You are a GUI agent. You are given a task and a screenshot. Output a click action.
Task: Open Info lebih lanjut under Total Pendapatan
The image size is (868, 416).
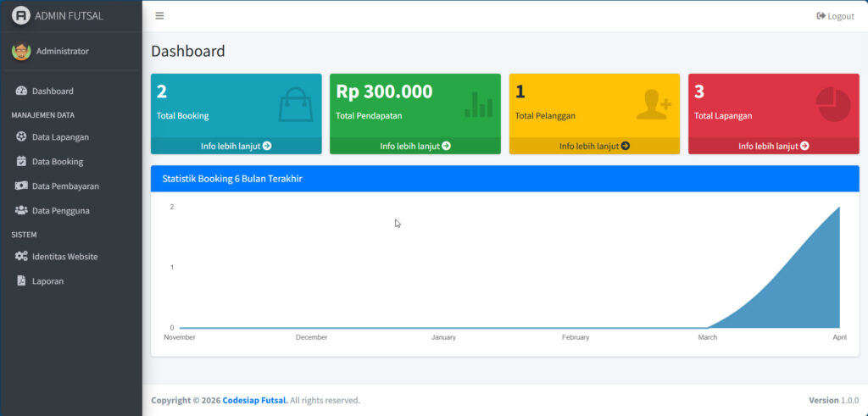[x=415, y=146]
